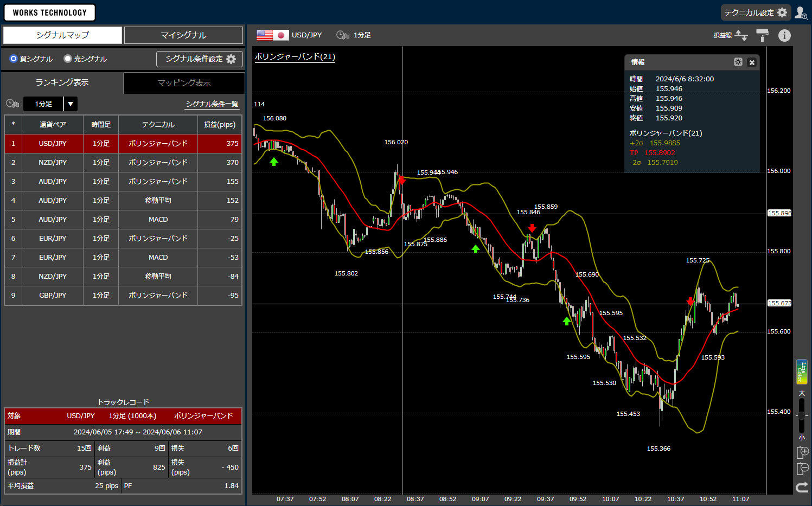Image resolution: width=812 pixels, height=506 pixels.
Task: Click the 損益(pips) column header
Action: point(220,125)
